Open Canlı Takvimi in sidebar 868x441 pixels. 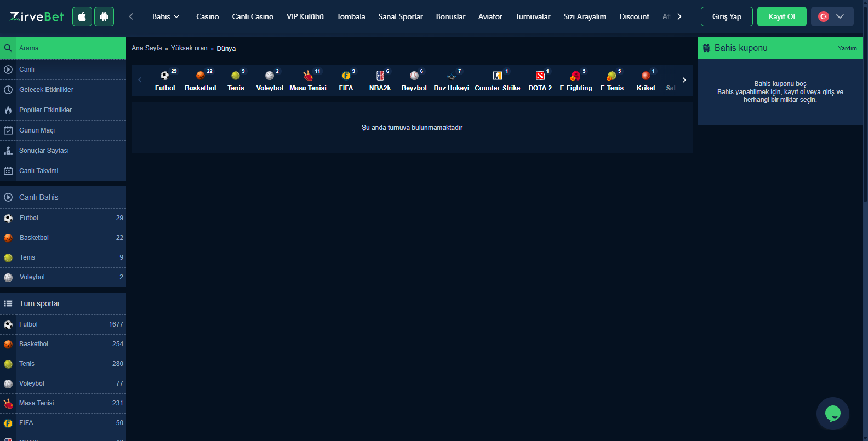63,171
